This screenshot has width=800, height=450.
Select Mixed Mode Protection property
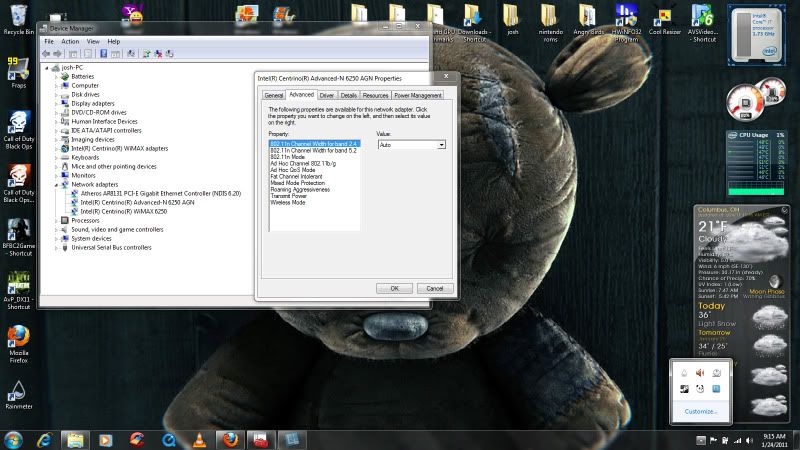[x=297, y=183]
